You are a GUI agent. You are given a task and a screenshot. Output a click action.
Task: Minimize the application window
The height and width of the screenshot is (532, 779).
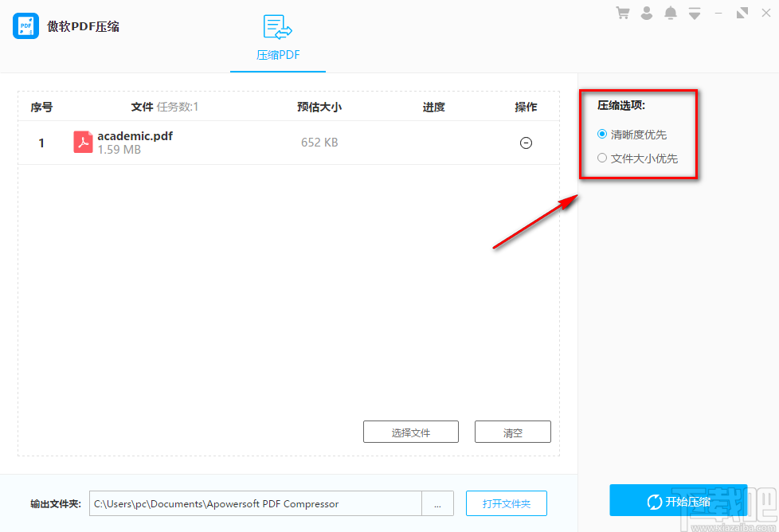tap(718, 13)
